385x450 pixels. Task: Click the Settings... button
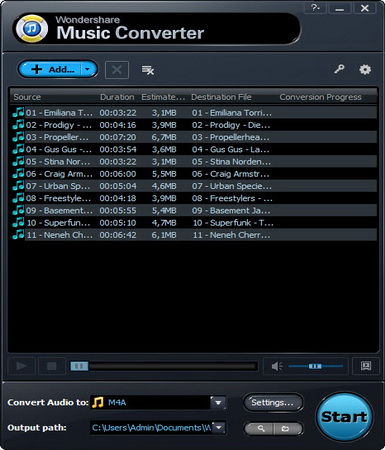pos(273,403)
